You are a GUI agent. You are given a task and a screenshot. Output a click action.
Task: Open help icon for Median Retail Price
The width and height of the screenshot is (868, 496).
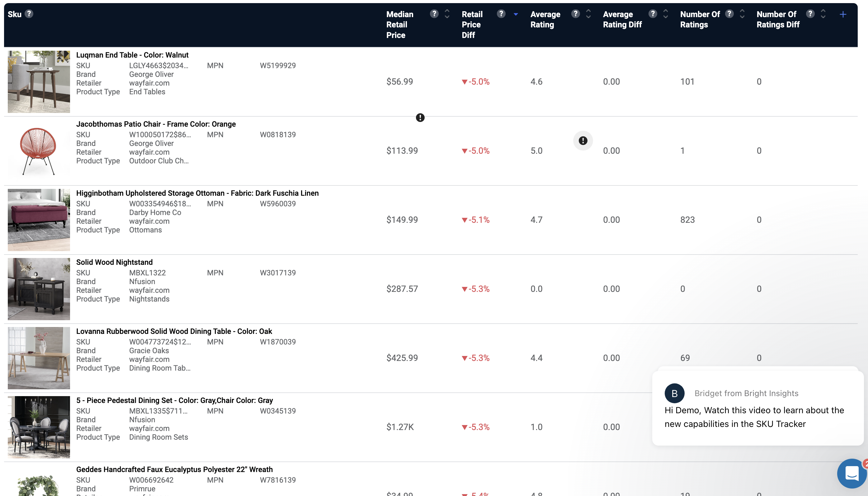pyautogui.click(x=434, y=14)
